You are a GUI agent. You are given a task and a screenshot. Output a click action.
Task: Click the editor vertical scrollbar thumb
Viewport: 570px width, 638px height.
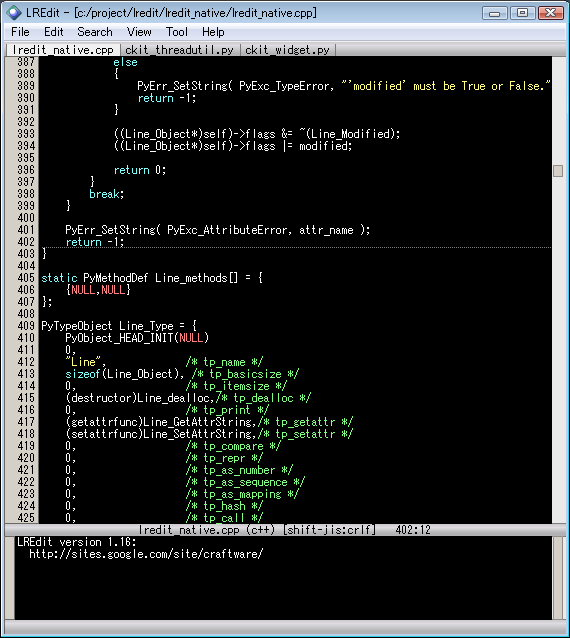[558, 171]
